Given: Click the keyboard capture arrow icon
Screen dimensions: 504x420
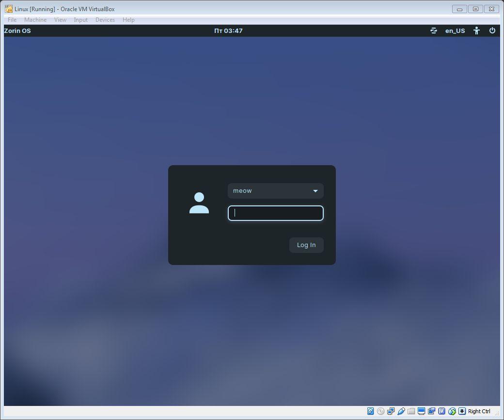Looking at the screenshot, I should pos(462,411).
